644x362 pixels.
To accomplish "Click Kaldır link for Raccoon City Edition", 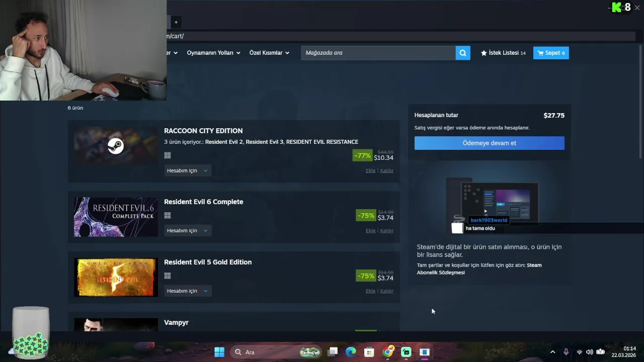I will [x=386, y=170].
